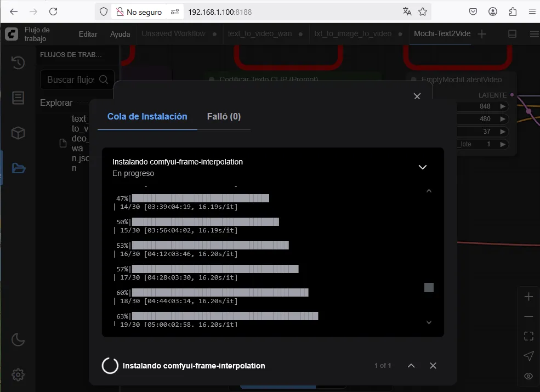The image size is (540, 392).
Task: Zoom in the canvas with plus button
Action: 528,297
